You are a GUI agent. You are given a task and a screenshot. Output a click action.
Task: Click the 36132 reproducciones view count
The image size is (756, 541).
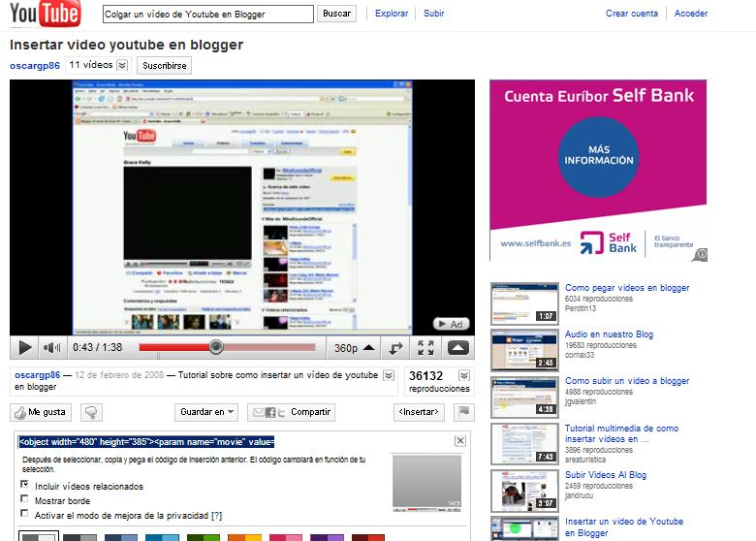(439, 381)
